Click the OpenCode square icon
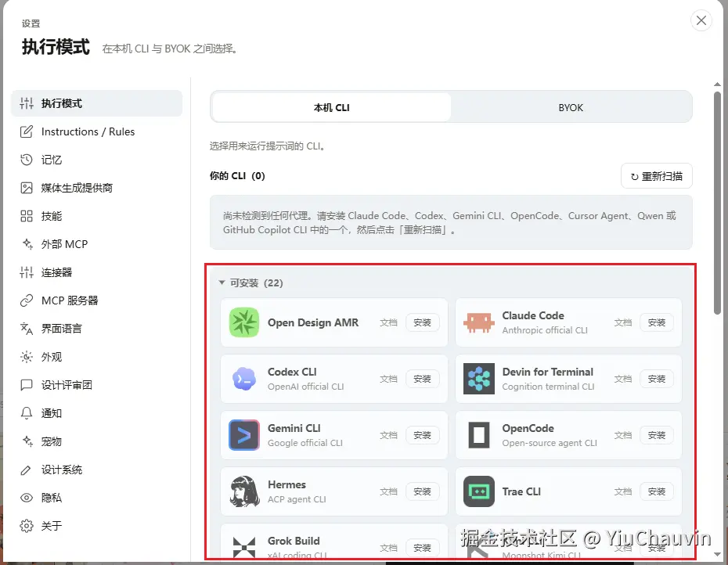 [x=478, y=435]
